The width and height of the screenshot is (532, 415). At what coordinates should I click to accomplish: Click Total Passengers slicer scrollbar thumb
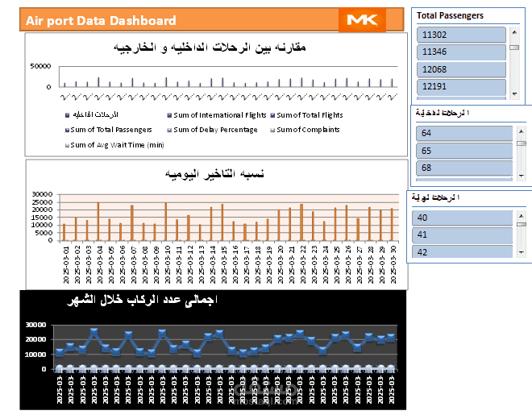(514, 48)
